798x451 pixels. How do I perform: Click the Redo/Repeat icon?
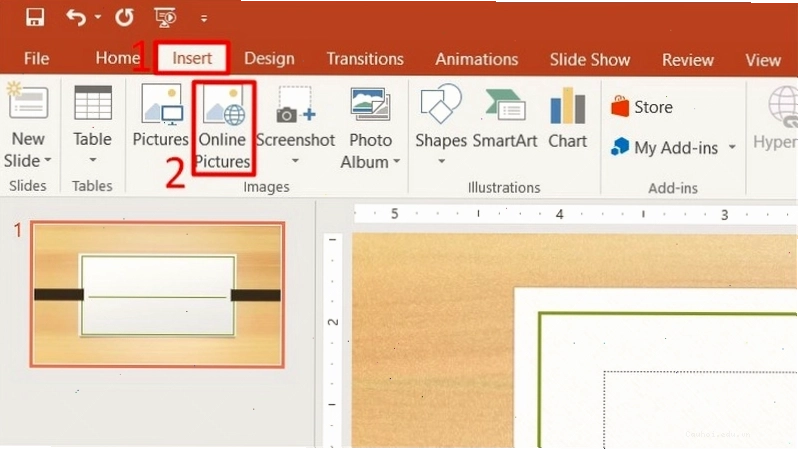click(124, 18)
